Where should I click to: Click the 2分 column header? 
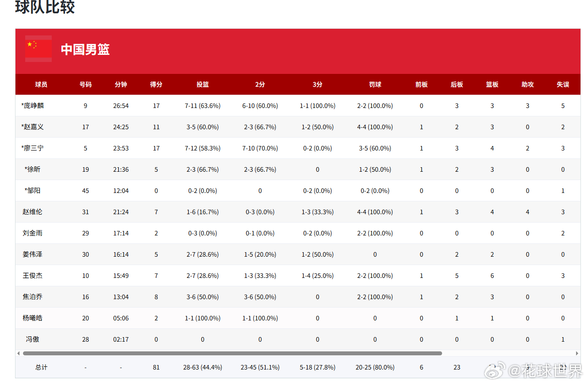pos(260,85)
